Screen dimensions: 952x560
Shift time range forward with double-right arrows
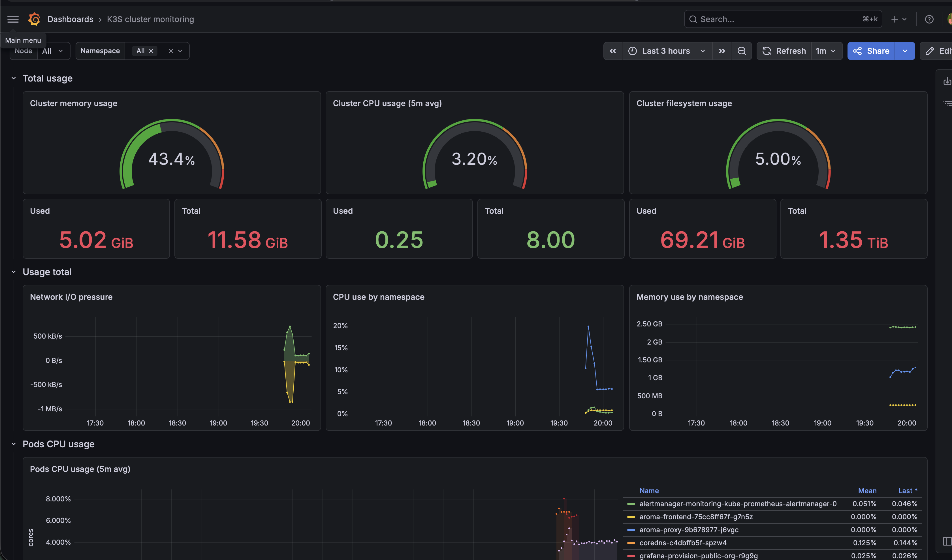point(722,51)
